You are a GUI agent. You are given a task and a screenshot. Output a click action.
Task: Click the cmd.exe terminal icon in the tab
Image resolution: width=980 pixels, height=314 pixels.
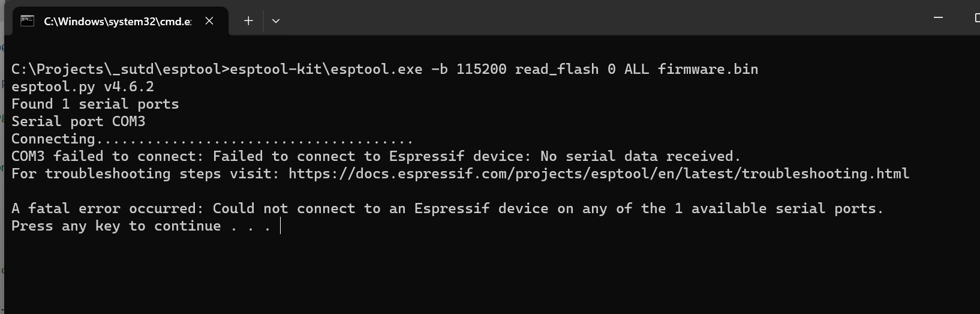(27, 21)
